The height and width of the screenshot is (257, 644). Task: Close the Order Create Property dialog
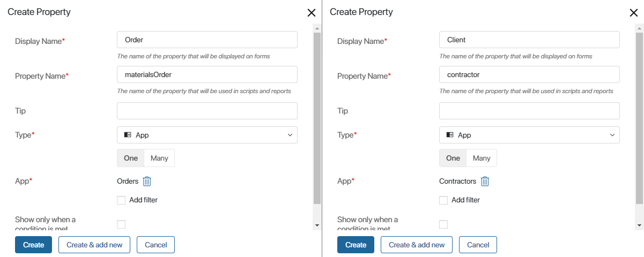(311, 13)
